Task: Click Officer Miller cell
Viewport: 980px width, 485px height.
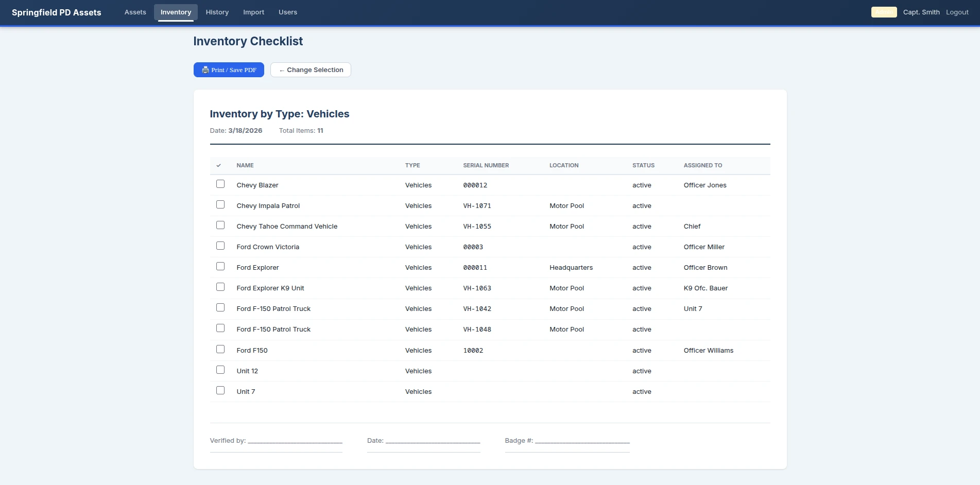Action: coord(704,247)
